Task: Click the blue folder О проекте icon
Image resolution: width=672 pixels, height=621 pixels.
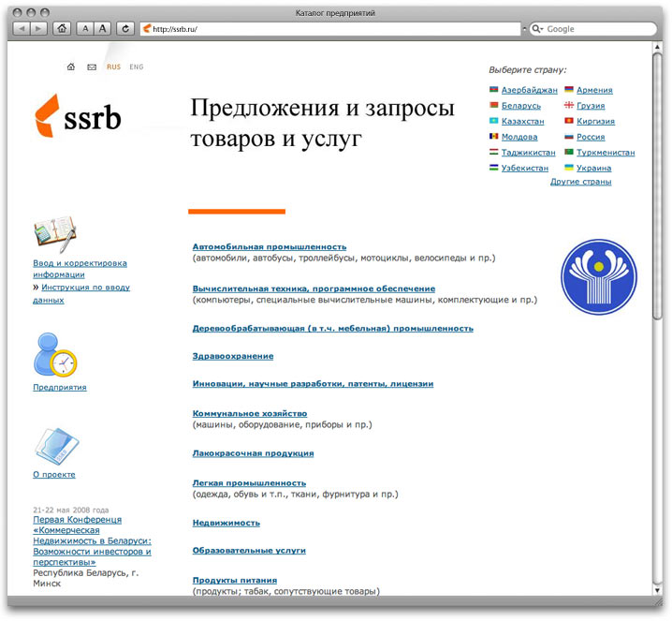Action: coord(56,446)
